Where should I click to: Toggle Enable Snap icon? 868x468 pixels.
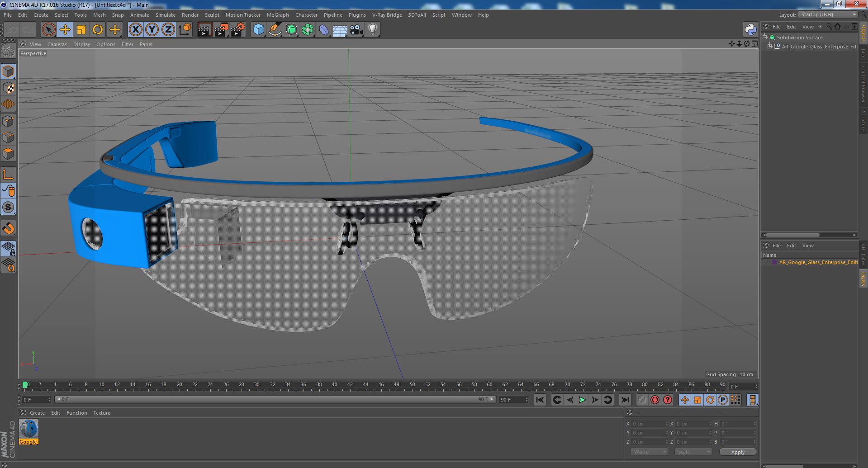8,207
